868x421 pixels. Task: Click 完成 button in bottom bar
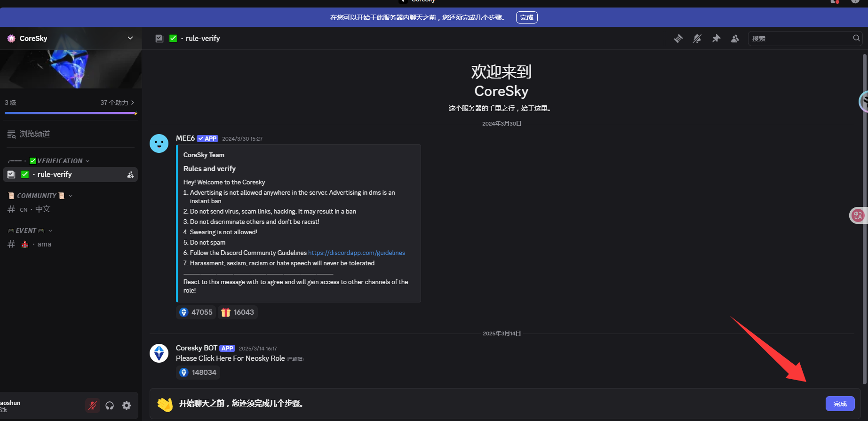pos(840,404)
